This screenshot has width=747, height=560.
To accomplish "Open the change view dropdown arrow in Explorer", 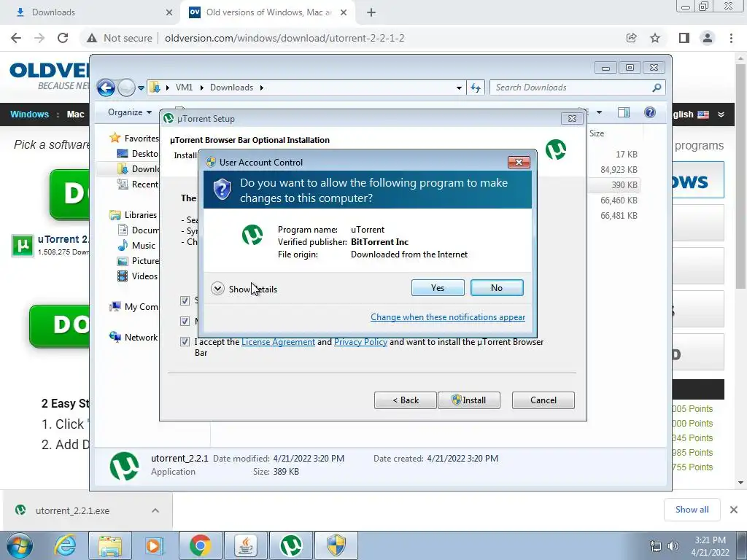I will [x=600, y=112].
